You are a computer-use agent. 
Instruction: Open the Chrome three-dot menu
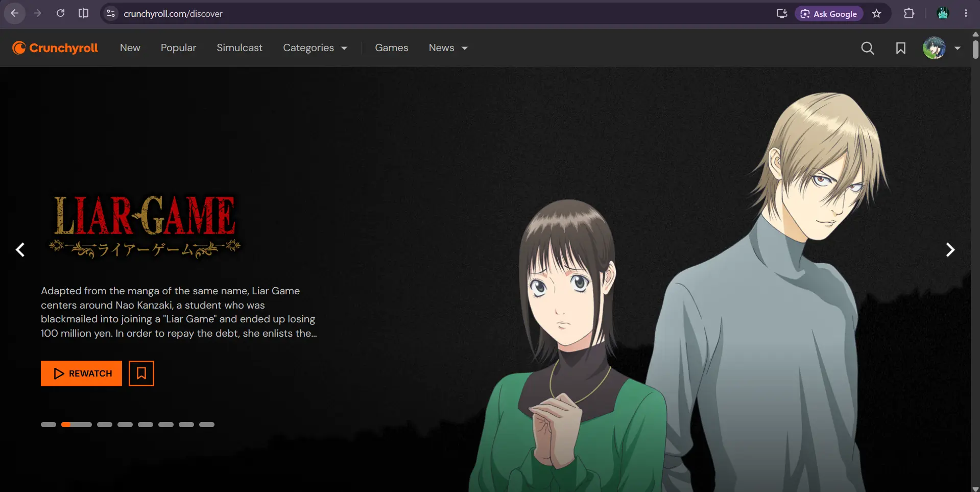coord(966,14)
